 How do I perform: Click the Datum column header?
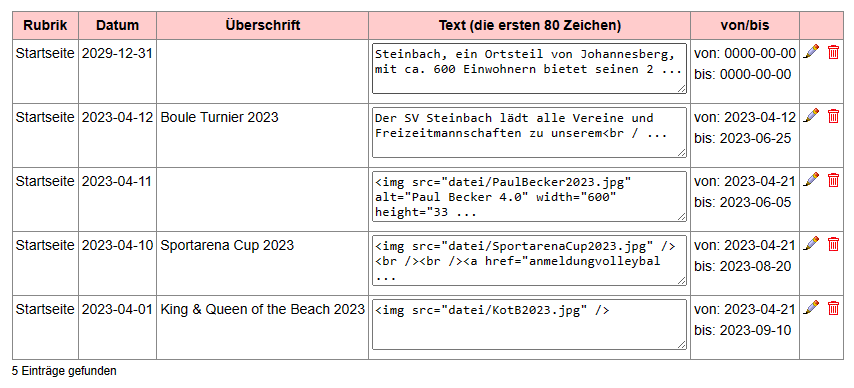point(117,25)
